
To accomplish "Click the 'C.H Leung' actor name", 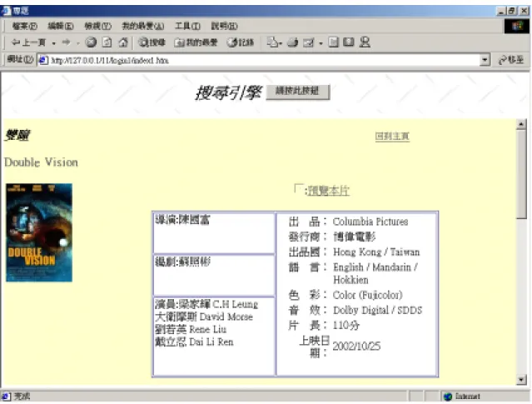I will point(235,304).
